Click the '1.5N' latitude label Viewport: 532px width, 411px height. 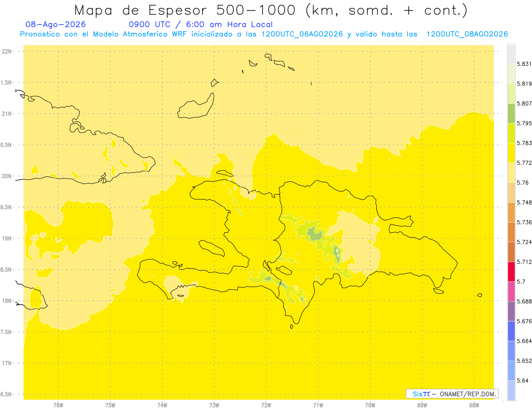point(7,82)
